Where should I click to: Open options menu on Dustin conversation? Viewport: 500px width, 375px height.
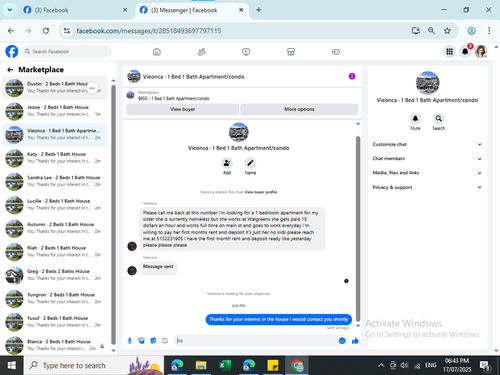click(92, 88)
